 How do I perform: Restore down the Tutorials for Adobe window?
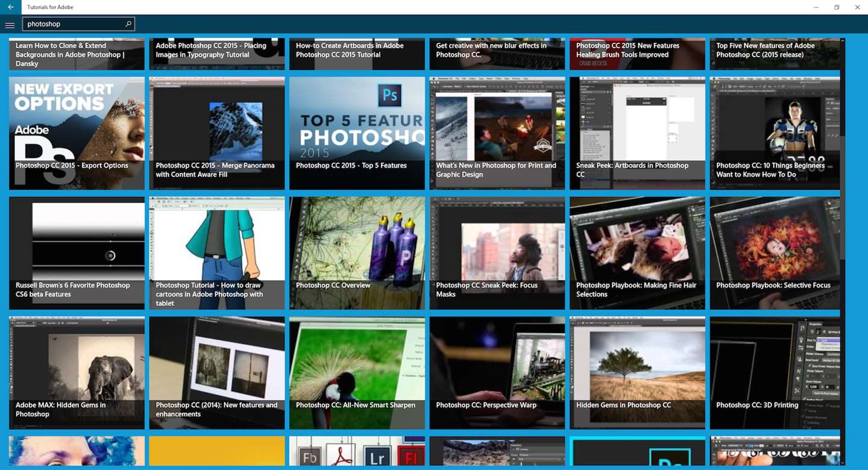click(x=837, y=7)
